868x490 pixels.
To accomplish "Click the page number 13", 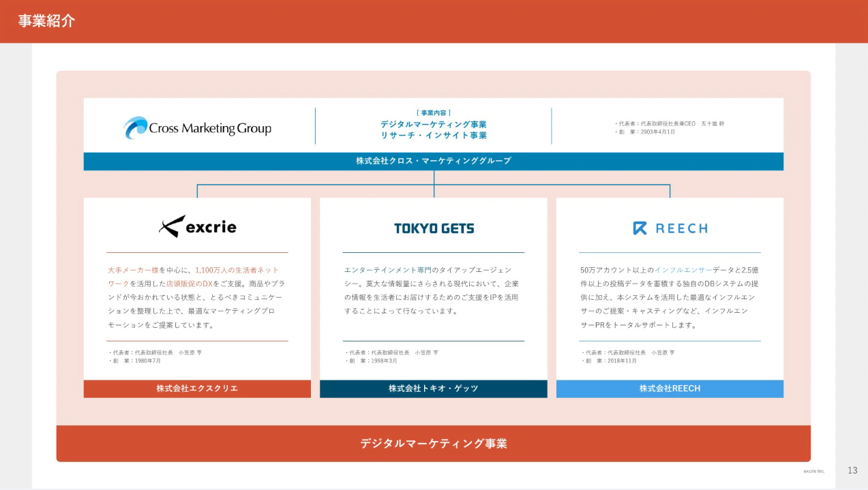I will 852,470.
